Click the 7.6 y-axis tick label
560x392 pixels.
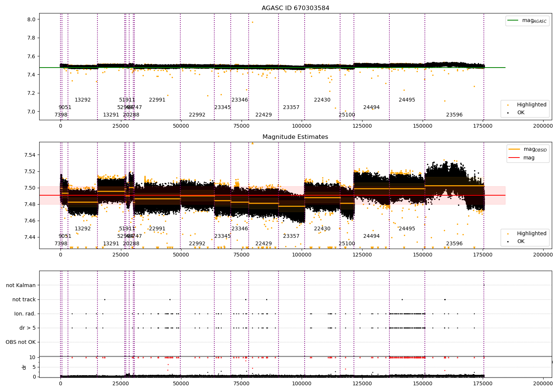tap(31, 56)
